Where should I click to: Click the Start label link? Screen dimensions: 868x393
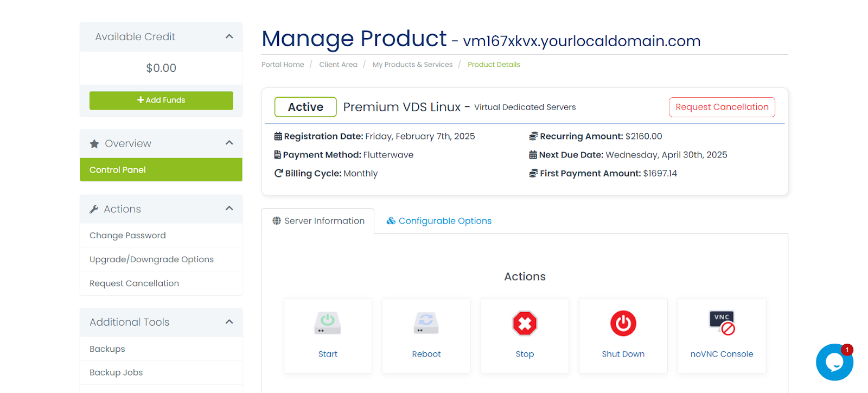coord(328,354)
